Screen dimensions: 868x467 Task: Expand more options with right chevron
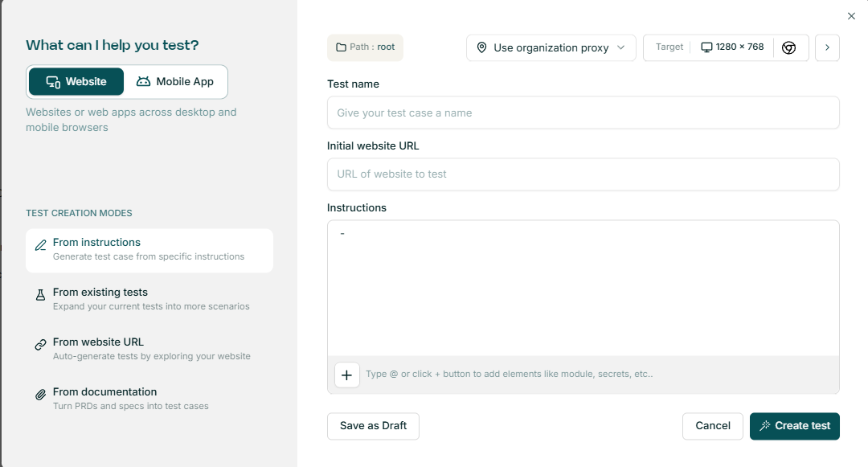(x=827, y=47)
